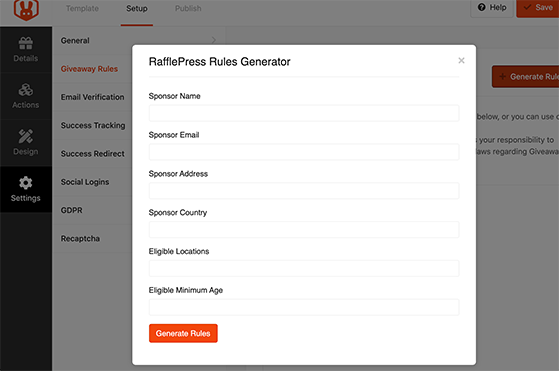Screen dimensions: 559x371
Task: Open the Settings gear section in the sidebar
Action: coord(26,189)
